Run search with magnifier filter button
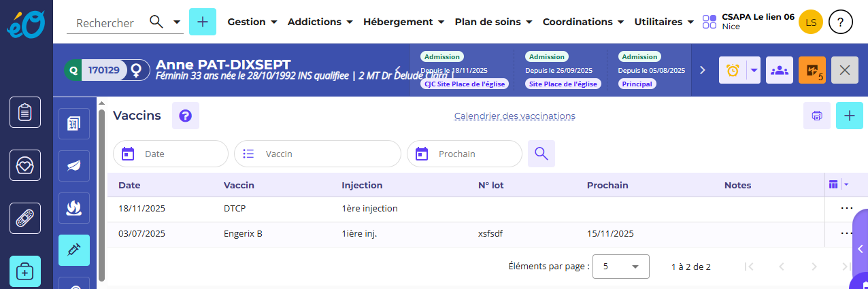Screen dimensions: 868x289 [x=541, y=154]
